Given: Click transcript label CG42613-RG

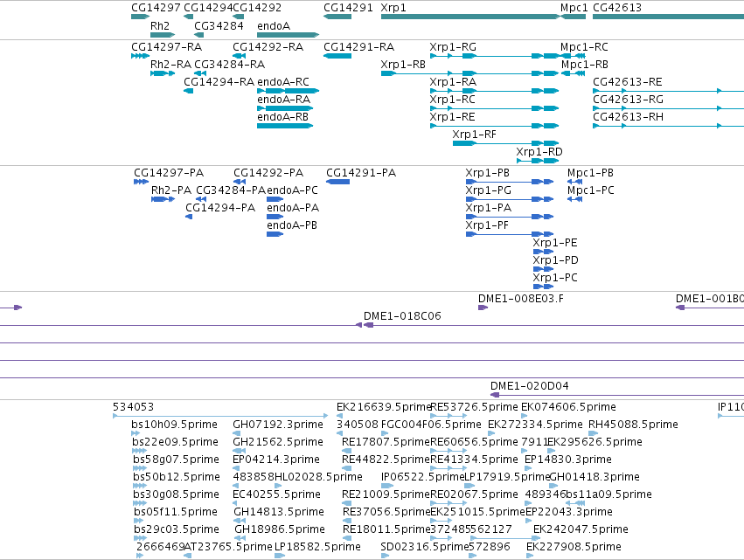Looking at the screenshot, I should 629,100.
